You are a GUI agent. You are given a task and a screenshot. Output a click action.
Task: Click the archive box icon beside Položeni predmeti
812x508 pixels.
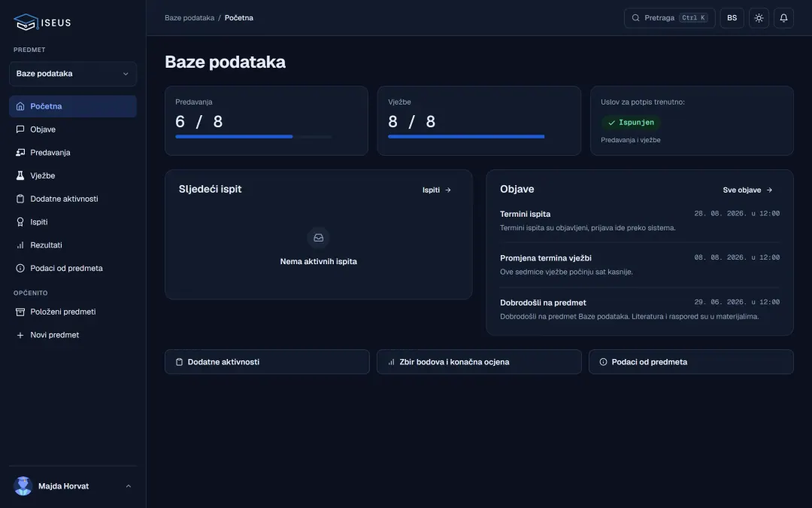[x=20, y=312]
